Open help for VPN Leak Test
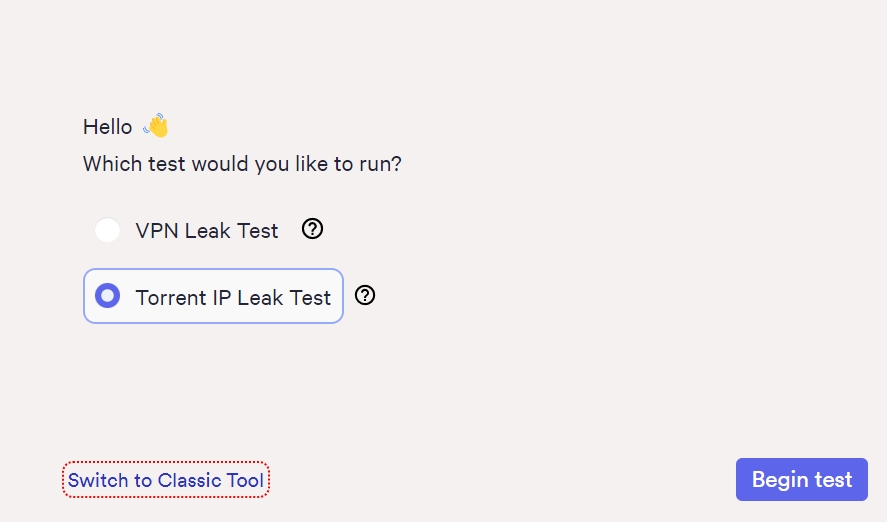Image resolution: width=887 pixels, height=522 pixels. [x=312, y=230]
